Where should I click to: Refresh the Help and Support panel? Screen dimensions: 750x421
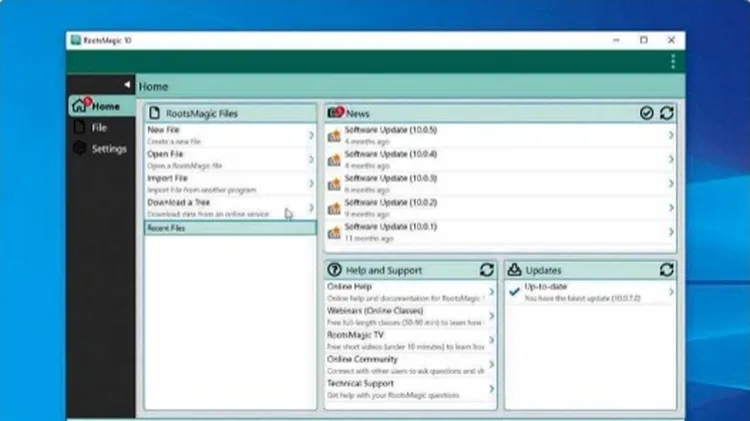(x=486, y=270)
